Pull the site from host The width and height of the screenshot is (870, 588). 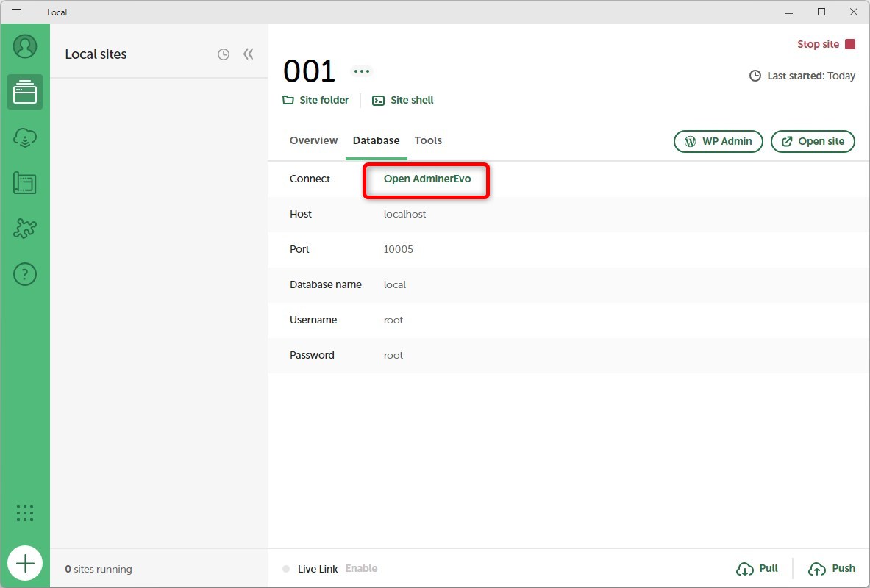coord(757,569)
